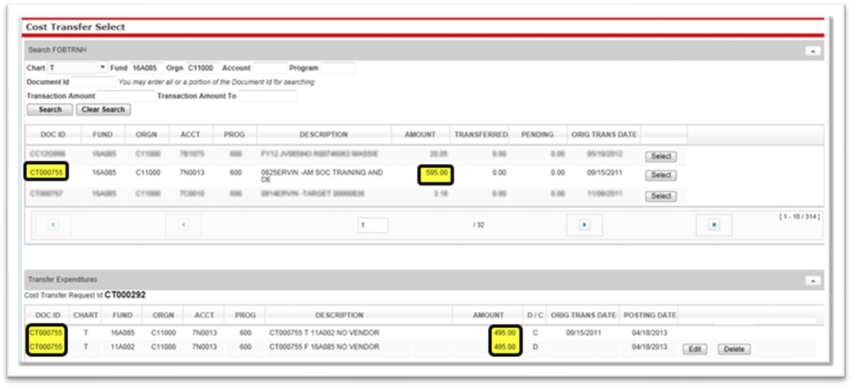This screenshot has width=852, height=388.
Task: Click 'CT000755 F 16A085 NO VENDOR' description
Action: [x=324, y=347]
